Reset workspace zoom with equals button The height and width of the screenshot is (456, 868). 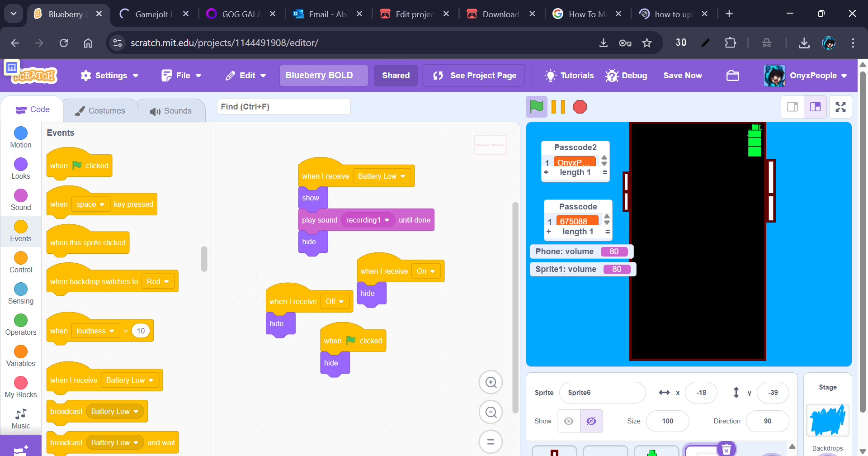pyautogui.click(x=491, y=442)
